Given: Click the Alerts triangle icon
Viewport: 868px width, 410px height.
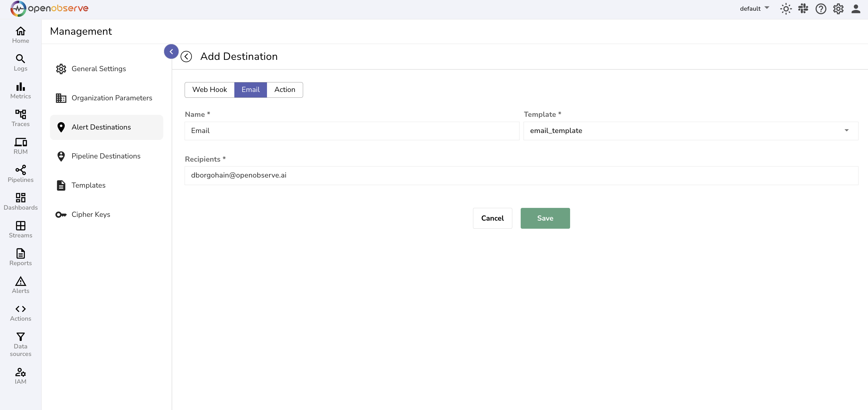Looking at the screenshot, I should [20, 281].
